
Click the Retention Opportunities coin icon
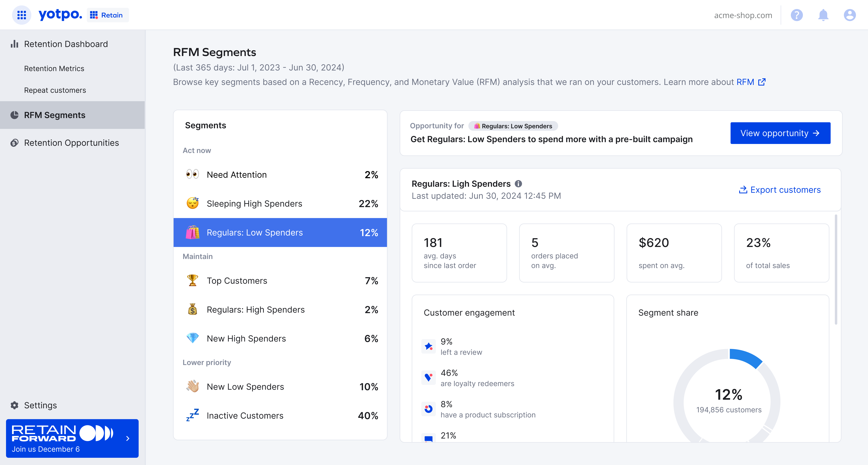[x=14, y=143]
